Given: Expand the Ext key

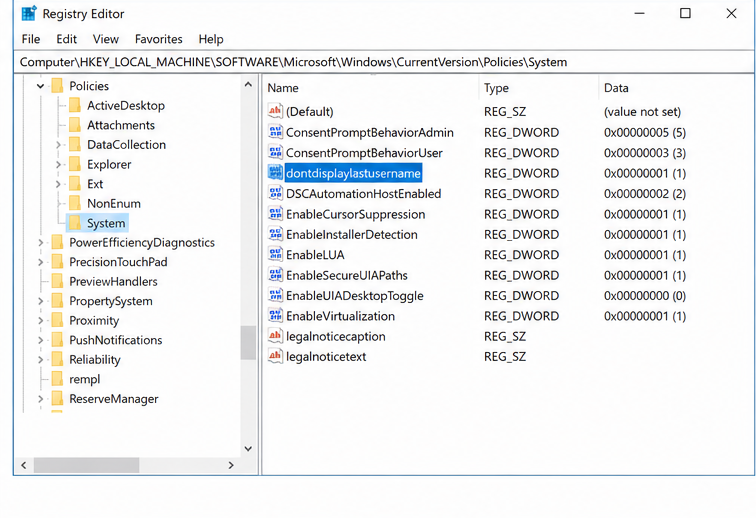Looking at the screenshot, I should coord(58,184).
